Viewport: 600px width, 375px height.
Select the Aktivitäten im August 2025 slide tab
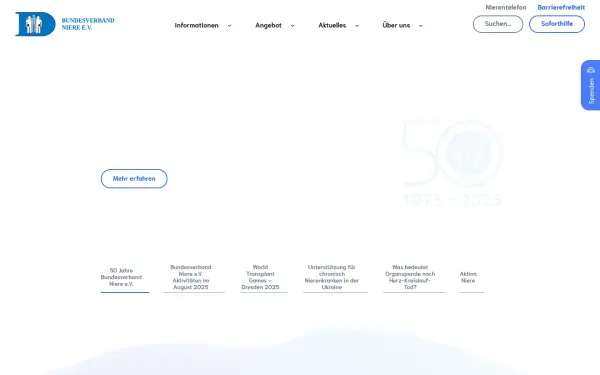coord(194,278)
